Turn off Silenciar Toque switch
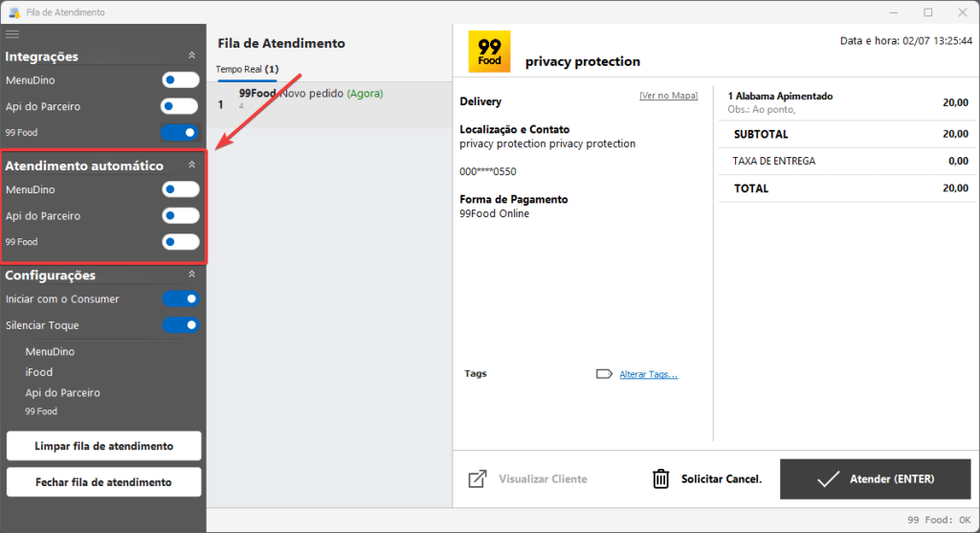The image size is (980, 533). point(180,325)
